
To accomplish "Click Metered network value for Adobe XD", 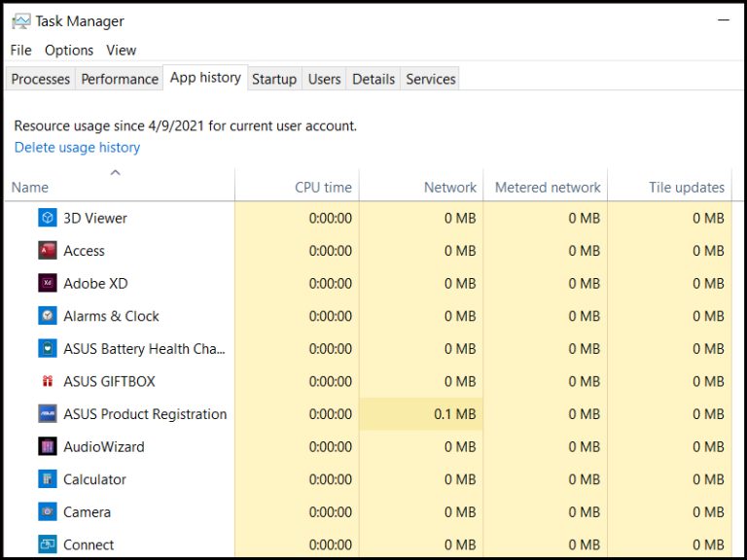I will (x=584, y=283).
